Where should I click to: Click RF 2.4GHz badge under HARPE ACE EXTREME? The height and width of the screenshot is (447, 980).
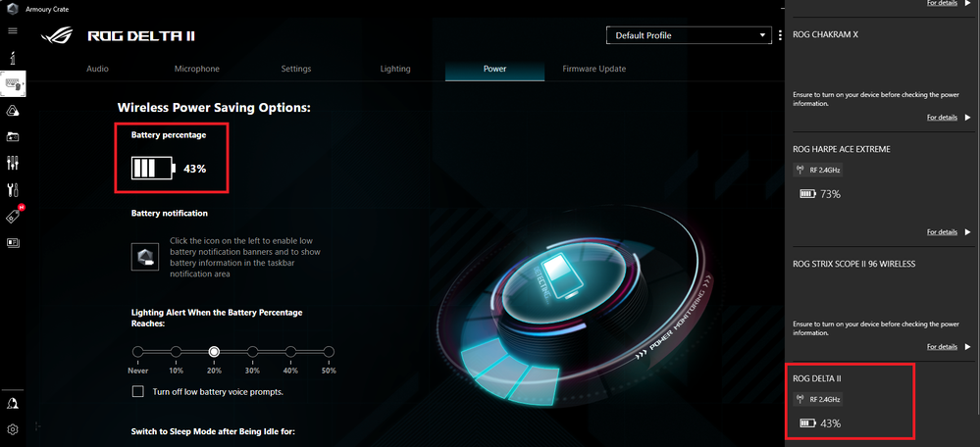coord(818,170)
